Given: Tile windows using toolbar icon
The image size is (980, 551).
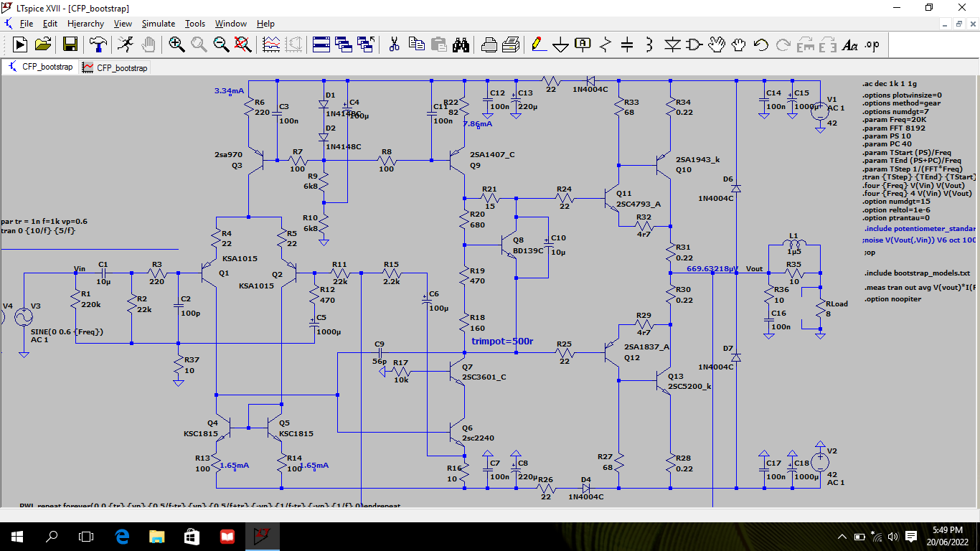Looking at the screenshot, I should pyautogui.click(x=321, y=44).
